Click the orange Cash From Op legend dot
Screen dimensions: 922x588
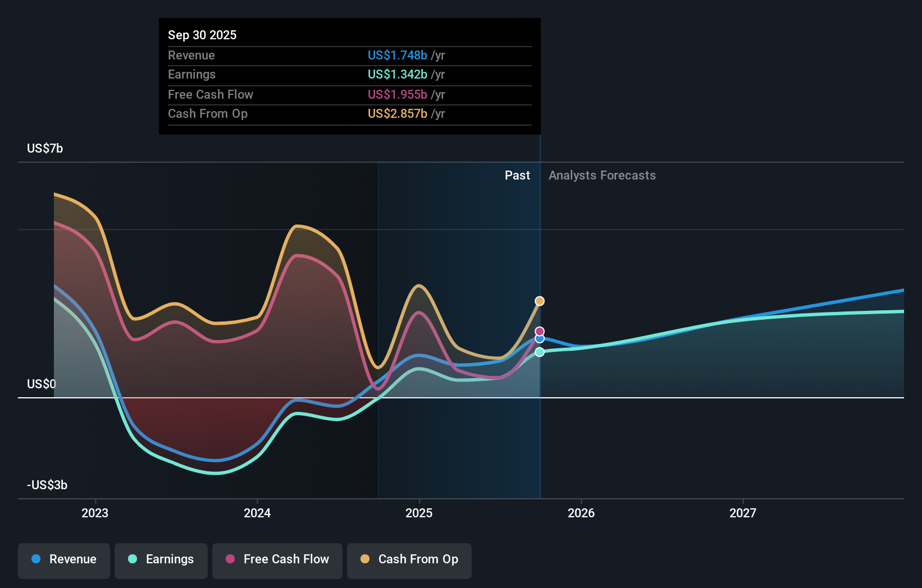(x=364, y=559)
